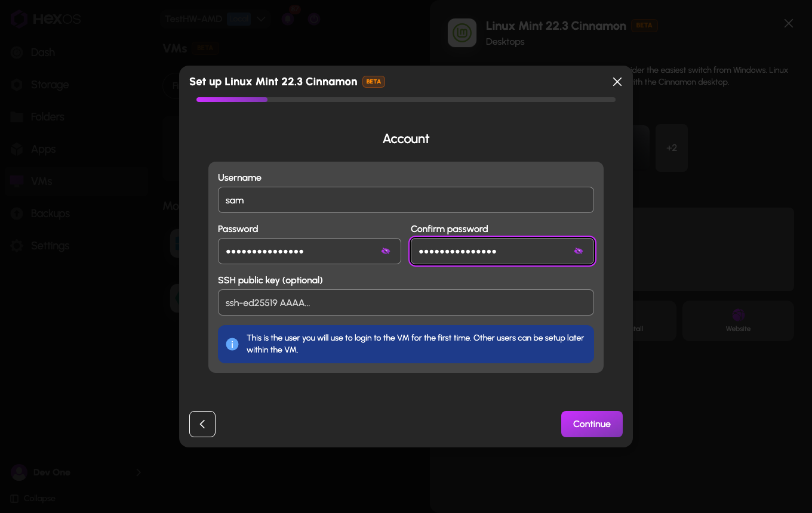Focus the Confirm password input field

502,251
